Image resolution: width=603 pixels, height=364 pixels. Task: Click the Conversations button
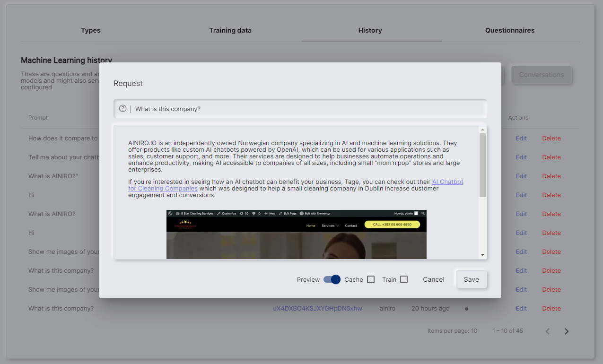[x=542, y=75]
